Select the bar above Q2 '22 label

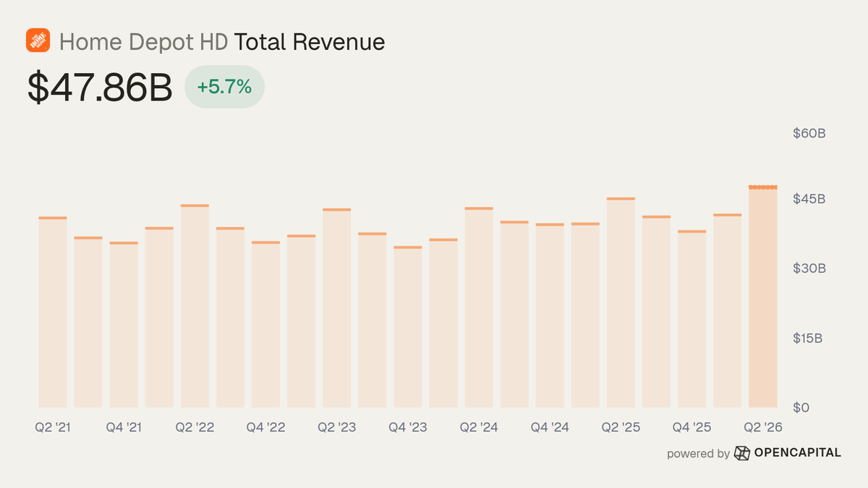(x=195, y=306)
